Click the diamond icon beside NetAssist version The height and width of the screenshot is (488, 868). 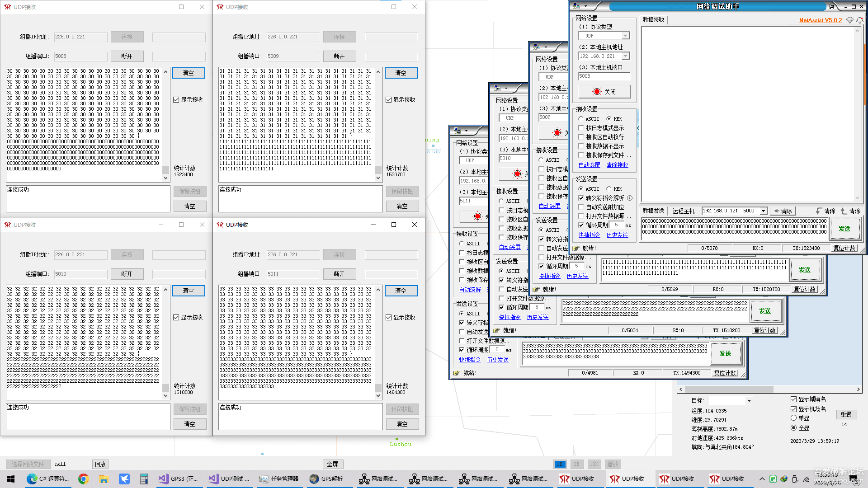849,20
